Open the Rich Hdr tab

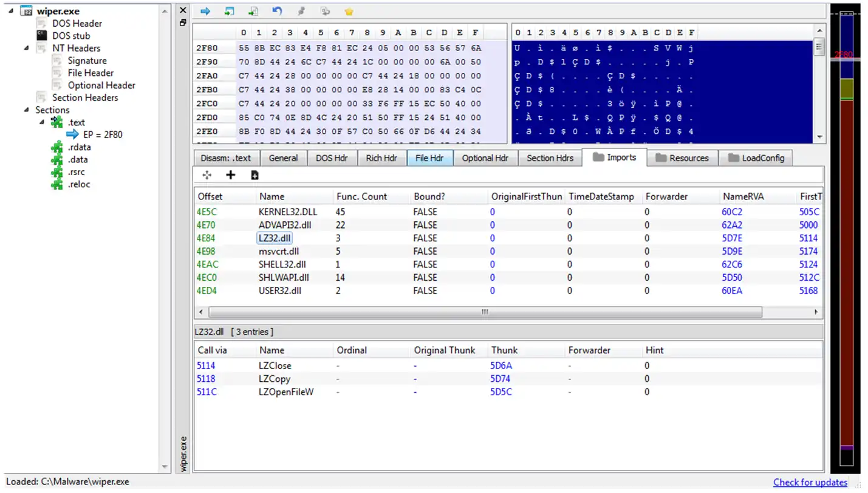click(381, 158)
